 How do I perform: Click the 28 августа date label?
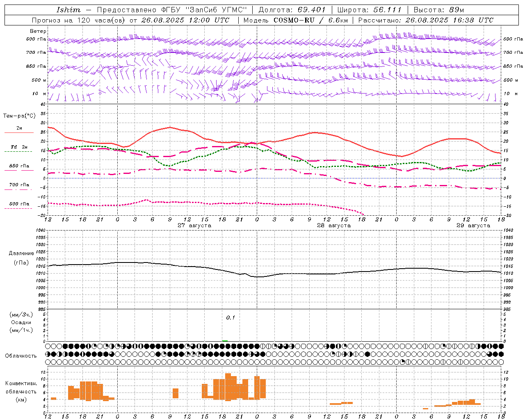(334, 226)
